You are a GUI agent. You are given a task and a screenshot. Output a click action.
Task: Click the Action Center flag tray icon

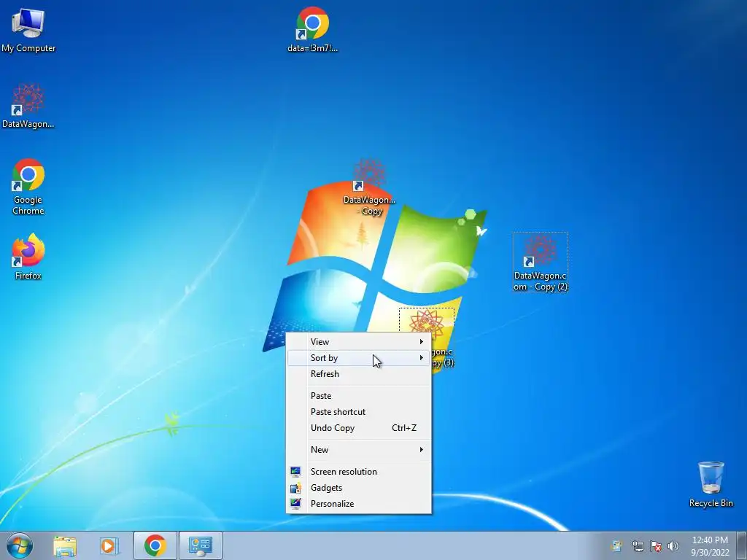click(x=656, y=546)
